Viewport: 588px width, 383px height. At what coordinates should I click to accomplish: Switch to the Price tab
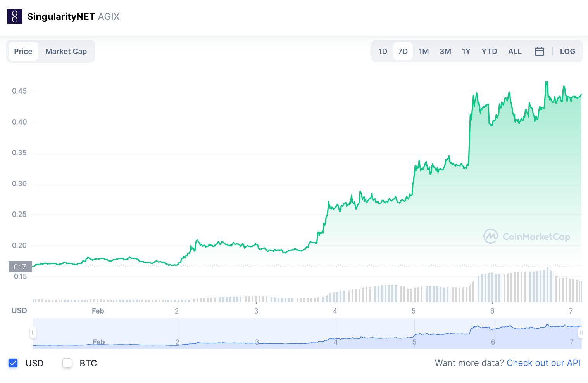tap(23, 51)
